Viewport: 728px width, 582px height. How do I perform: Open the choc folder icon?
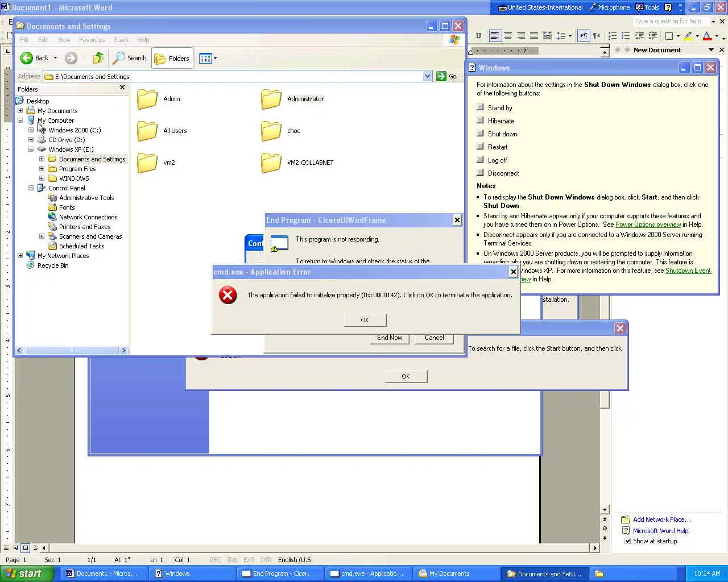[271, 131]
